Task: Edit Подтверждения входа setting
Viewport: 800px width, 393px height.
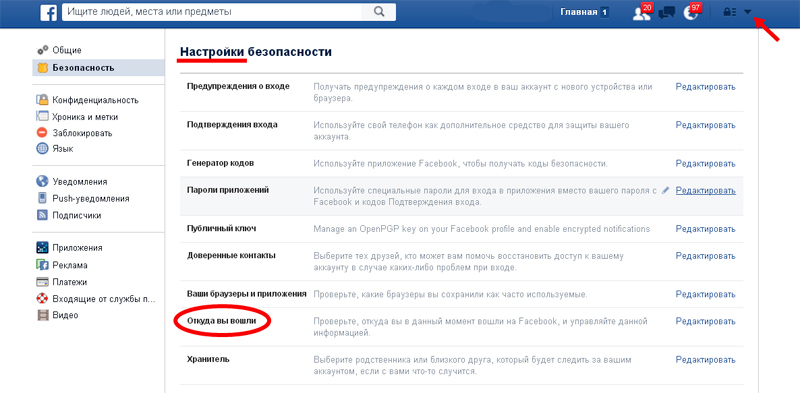Action: coord(706,125)
